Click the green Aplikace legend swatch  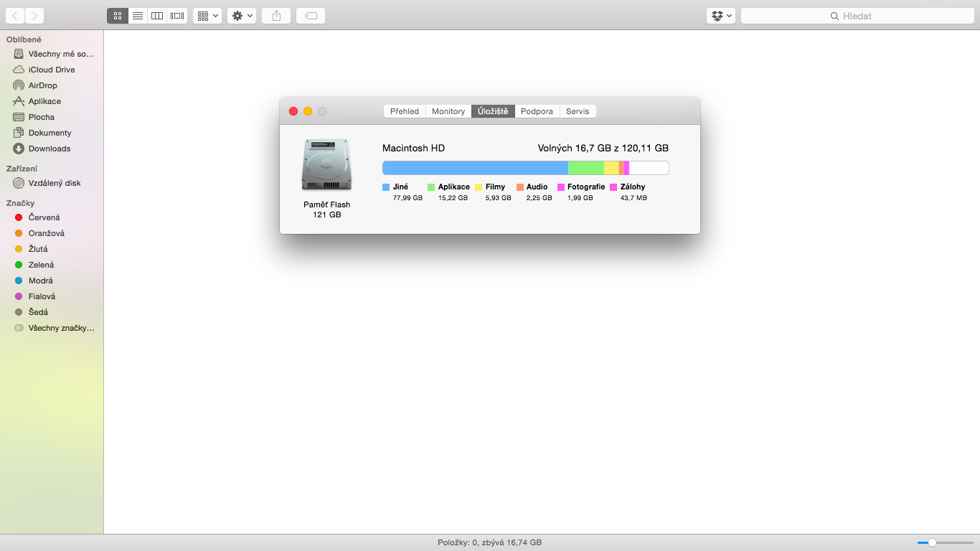(x=431, y=187)
